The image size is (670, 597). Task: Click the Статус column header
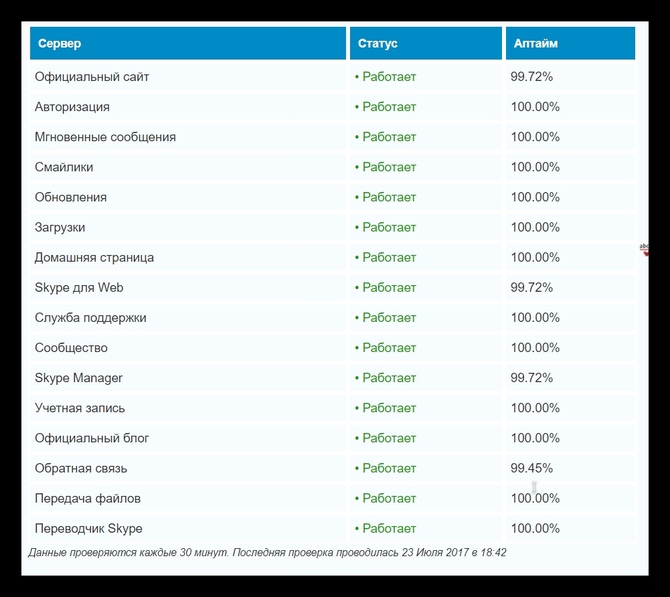coord(426,43)
